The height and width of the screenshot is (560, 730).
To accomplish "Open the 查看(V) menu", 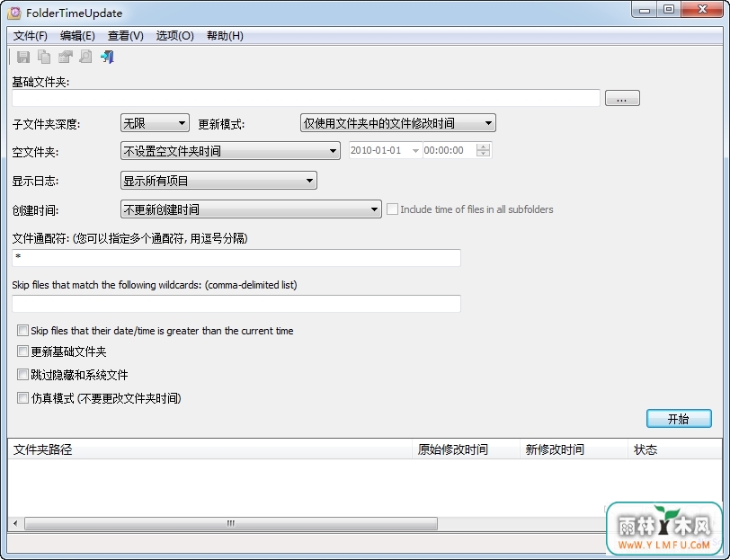I will (126, 36).
